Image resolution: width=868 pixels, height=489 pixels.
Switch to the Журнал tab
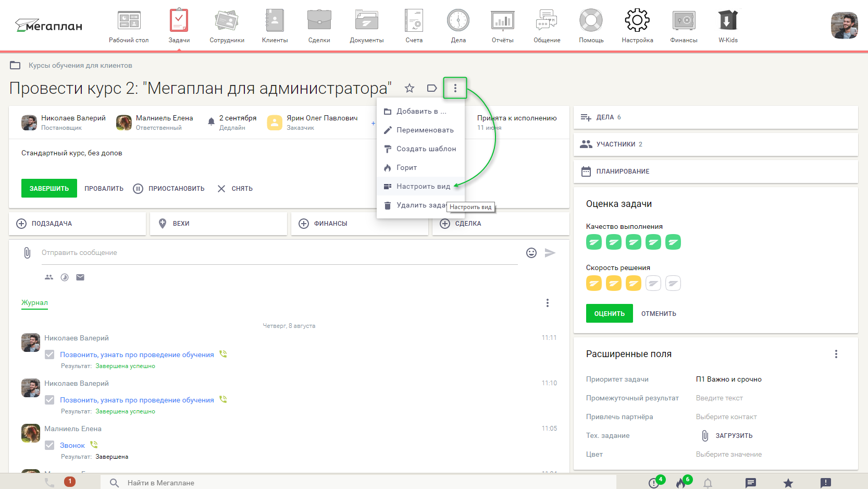[x=34, y=302]
